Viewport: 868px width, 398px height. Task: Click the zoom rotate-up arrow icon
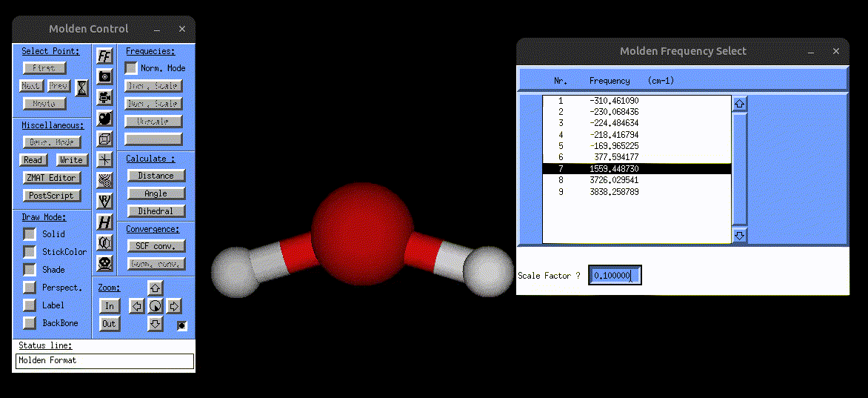click(x=155, y=288)
